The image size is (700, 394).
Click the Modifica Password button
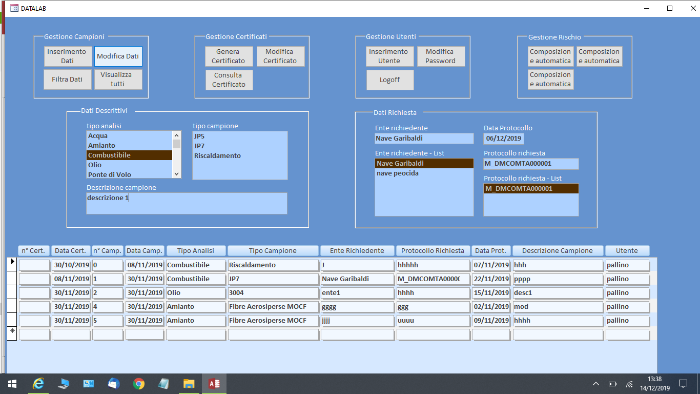point(441,56)
